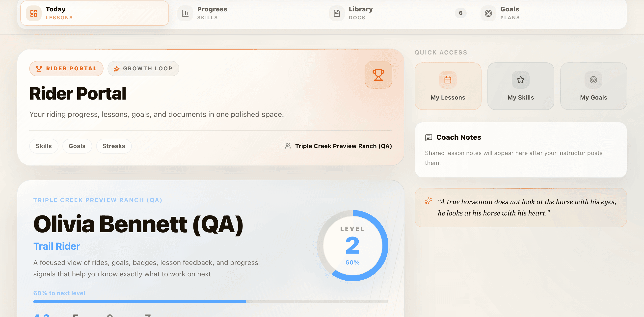The image size is (644, 317).
Task: Switch to the Progress Skills tab
Action: [x=246, y=13]
